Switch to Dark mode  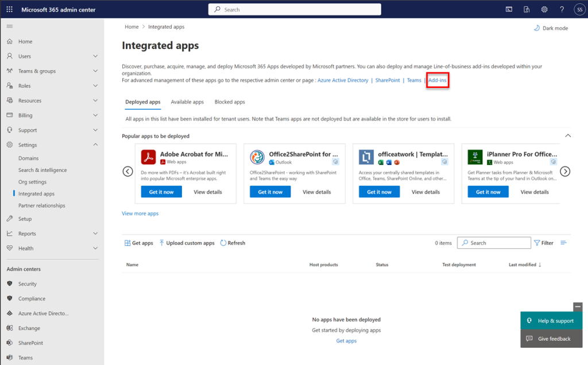(550, 27)
